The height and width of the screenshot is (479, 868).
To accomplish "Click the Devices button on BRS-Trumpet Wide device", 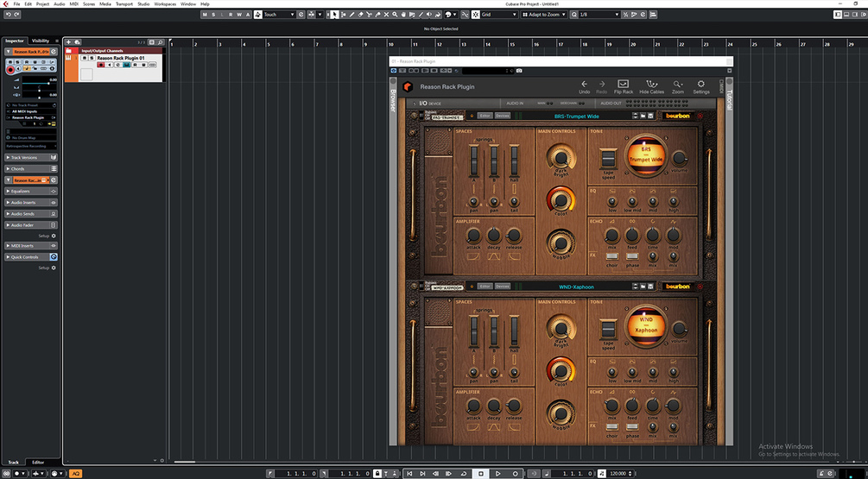I will pos(502,116).
